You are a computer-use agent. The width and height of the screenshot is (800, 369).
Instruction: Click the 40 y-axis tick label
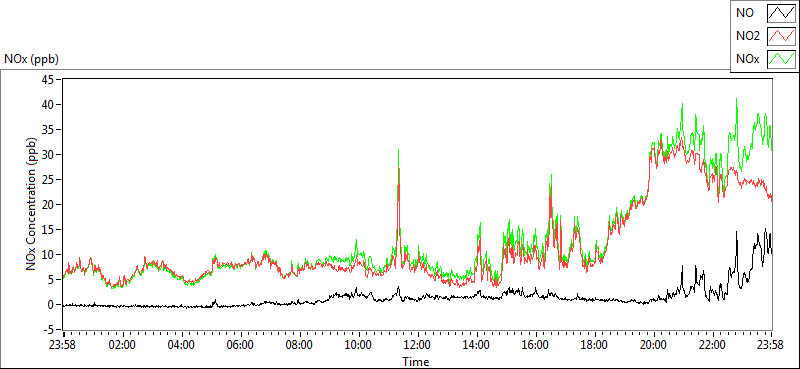(x=49, y=105)
